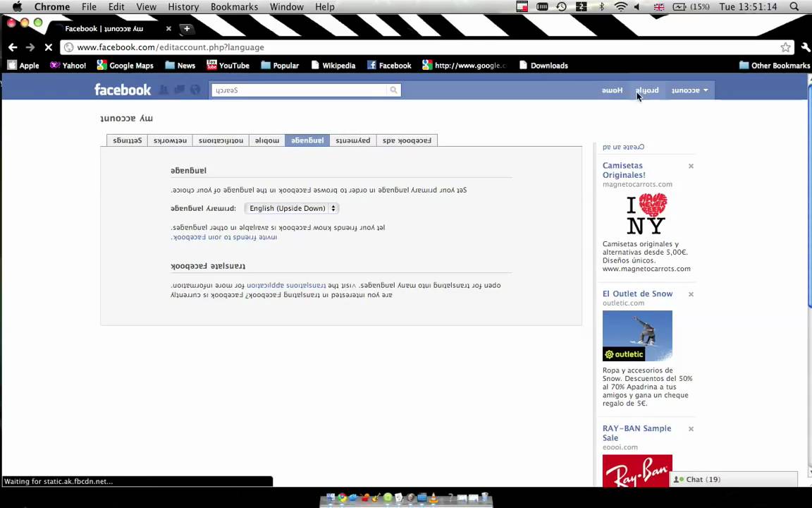Image resolution: width=812 pixels, height=508 pixels.
Task: Open the upside-down translations application link
Action: (x=286, y=285)
